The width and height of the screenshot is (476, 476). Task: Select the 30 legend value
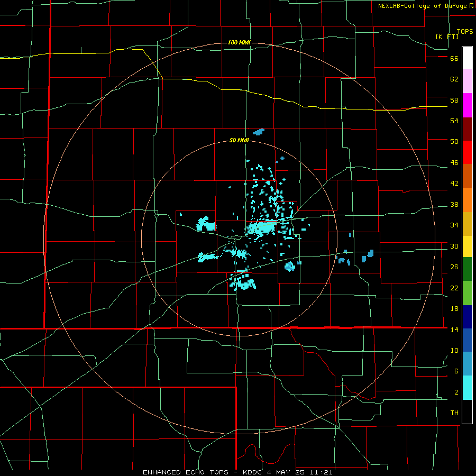coord(454,246)
